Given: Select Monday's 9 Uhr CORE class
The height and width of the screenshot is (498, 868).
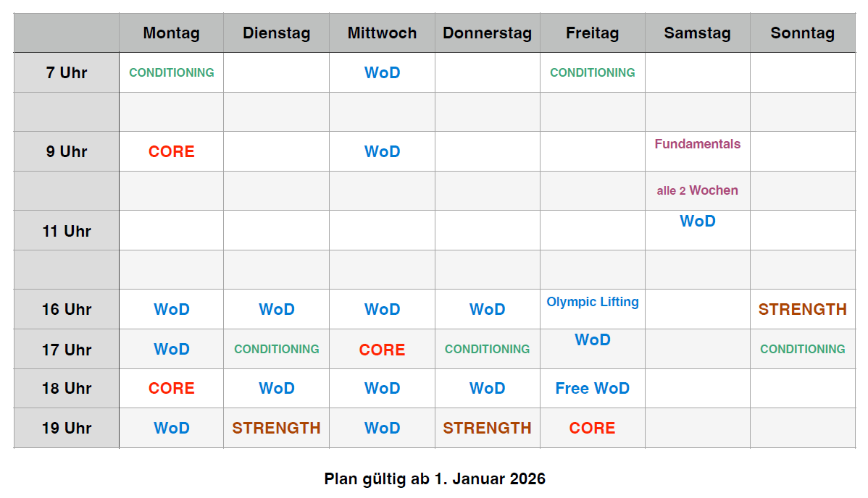Looking at the screenshot, I should (172, 151).
